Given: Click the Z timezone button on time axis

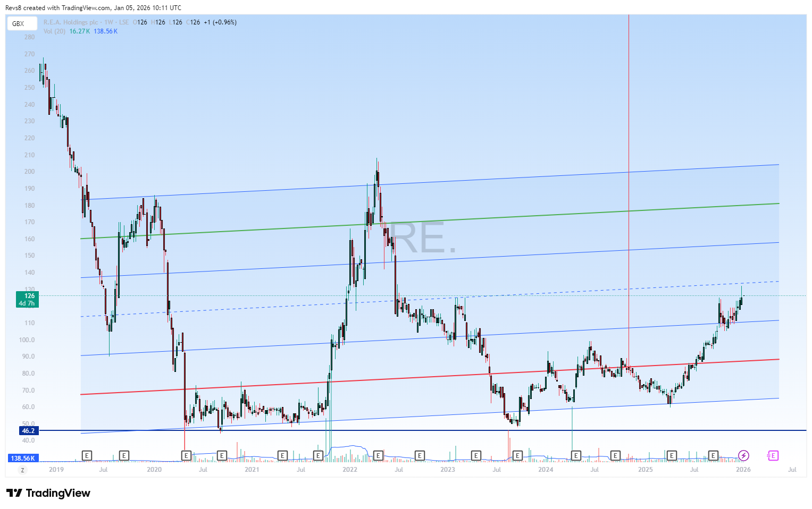Looking at the screenshot, I should click(22, 470).
